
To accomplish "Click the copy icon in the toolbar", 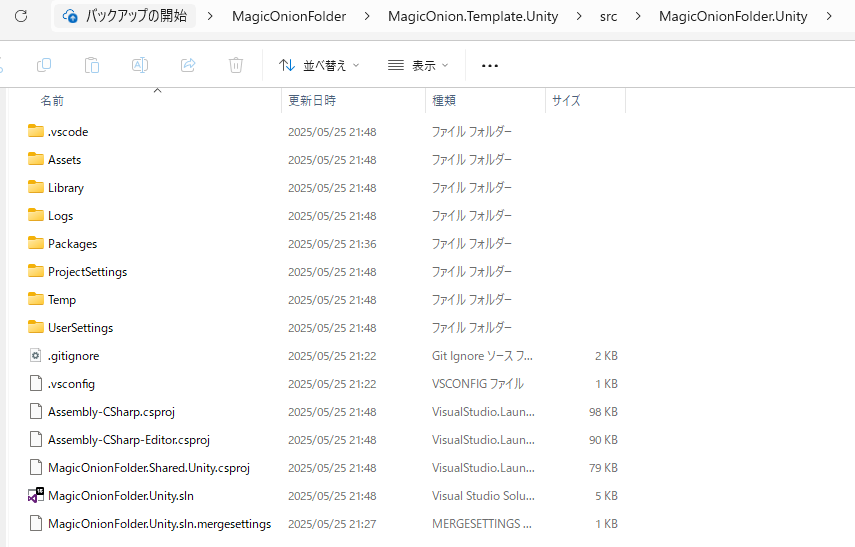I will 44,65.
